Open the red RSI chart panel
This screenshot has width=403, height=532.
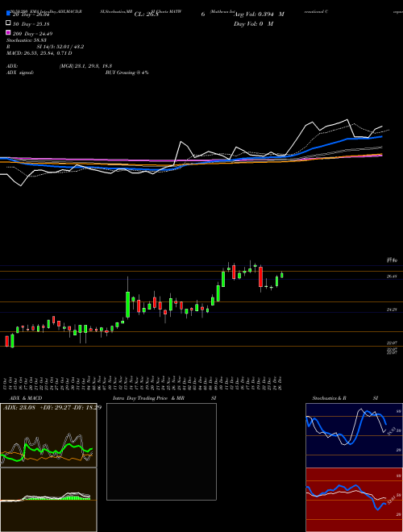[354, 500]
